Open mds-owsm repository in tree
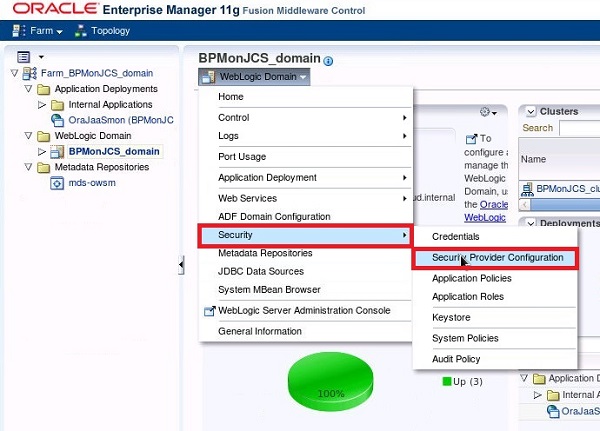The height and width of the screenshot is (431, 600). pos(92,183)
